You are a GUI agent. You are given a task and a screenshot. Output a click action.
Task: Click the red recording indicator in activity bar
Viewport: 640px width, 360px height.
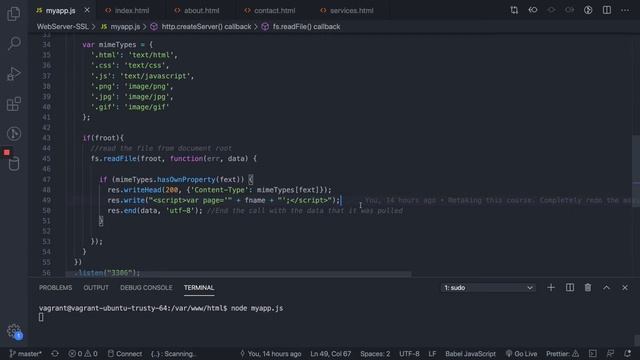point(7,152)
